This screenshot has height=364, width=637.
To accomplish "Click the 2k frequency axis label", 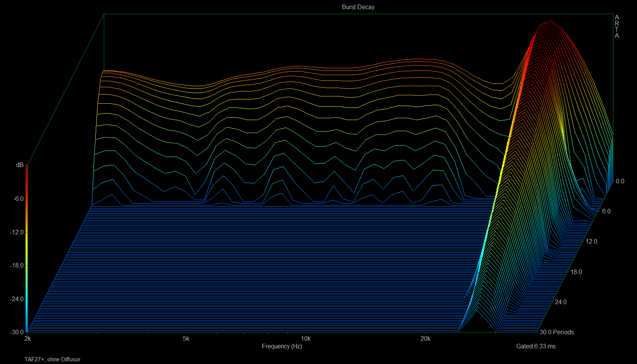I will [x=28, y=339].
